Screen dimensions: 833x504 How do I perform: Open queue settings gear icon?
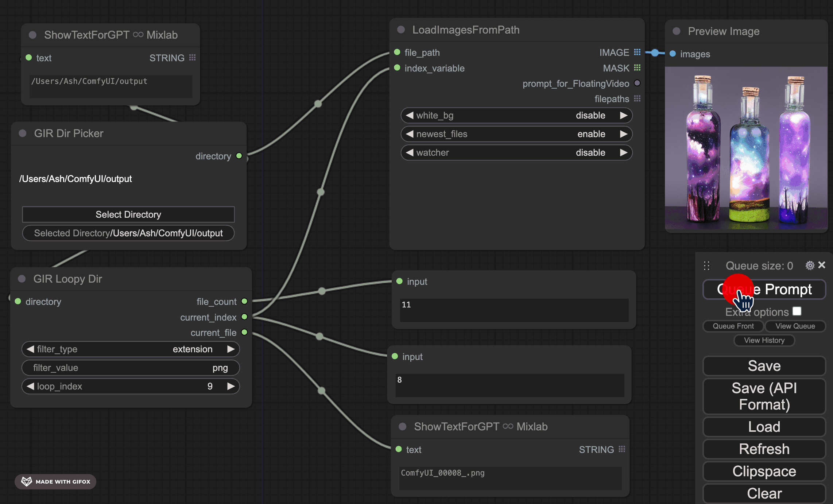click(x=810, y=265)
